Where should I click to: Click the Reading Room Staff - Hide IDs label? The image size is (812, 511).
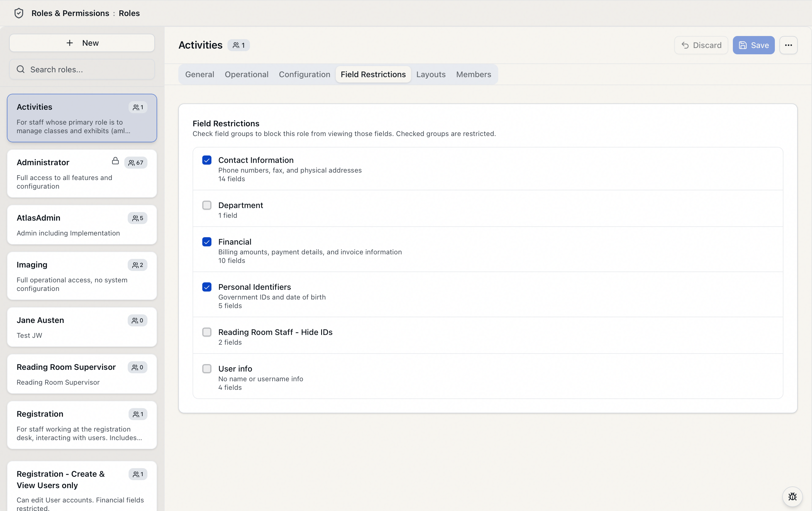coord(275,332)
